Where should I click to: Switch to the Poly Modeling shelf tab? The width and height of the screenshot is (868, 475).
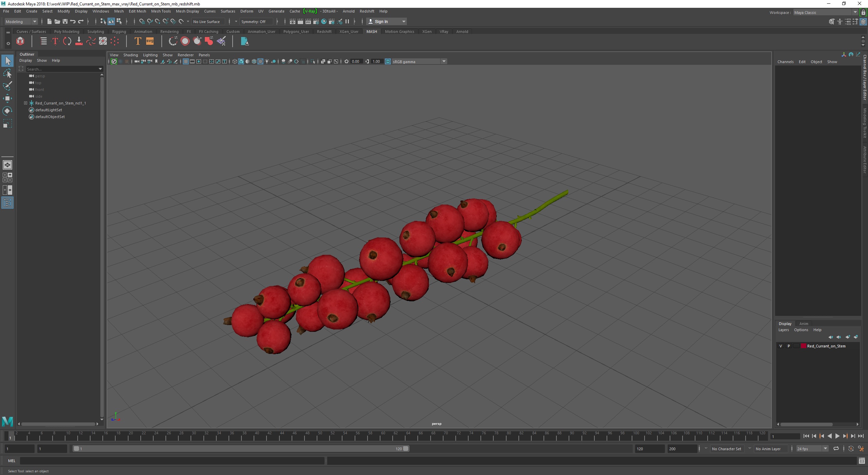(x=66, y=32)
